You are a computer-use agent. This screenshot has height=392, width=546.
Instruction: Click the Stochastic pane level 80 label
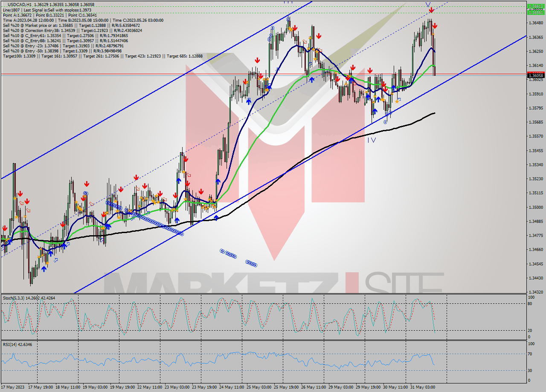530,303
